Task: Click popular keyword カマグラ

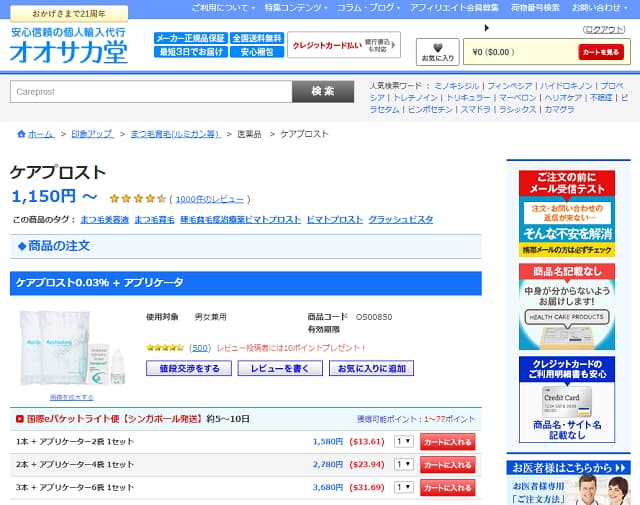Action: click(x=559, y=109)
